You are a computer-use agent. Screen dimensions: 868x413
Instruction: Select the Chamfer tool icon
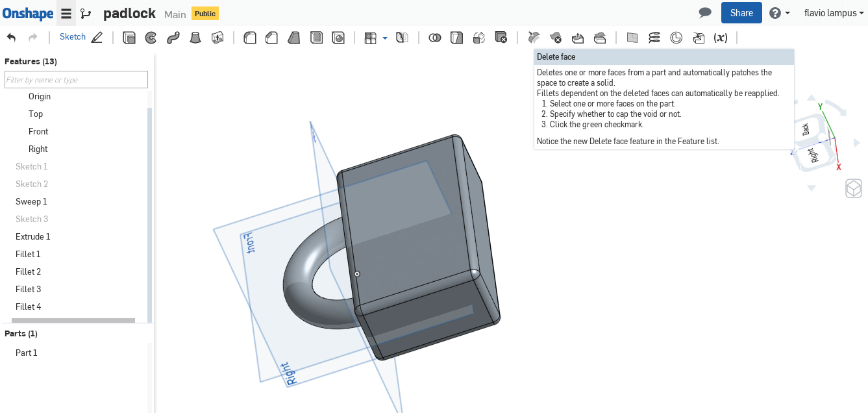click(271, 38)
